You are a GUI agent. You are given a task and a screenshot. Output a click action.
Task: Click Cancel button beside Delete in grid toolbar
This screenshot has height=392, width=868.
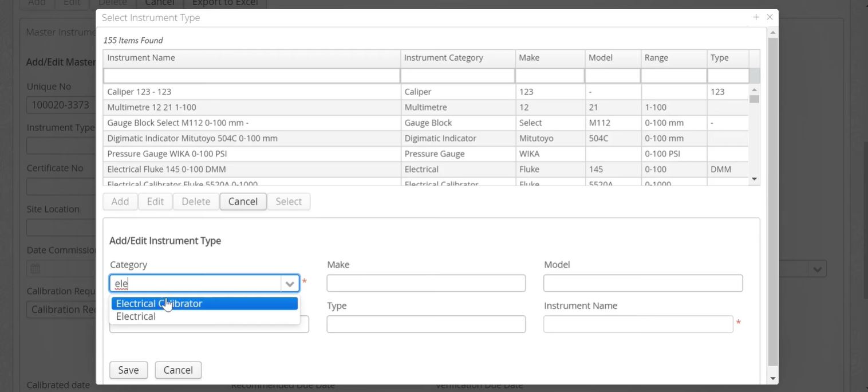click(x=243, y=202)
